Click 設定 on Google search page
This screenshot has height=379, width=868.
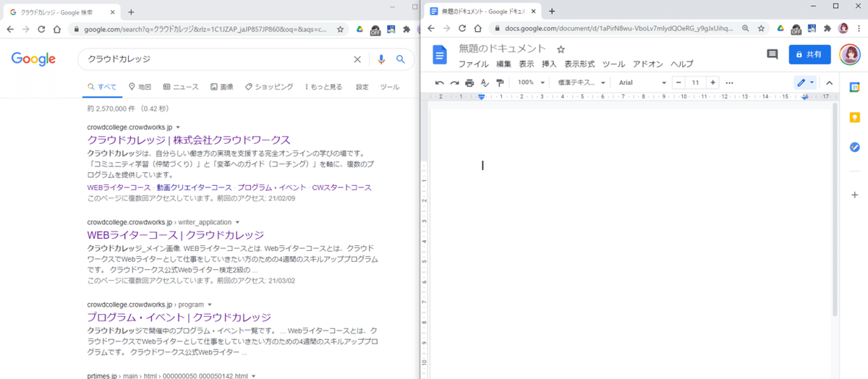(x=362, y=87)
